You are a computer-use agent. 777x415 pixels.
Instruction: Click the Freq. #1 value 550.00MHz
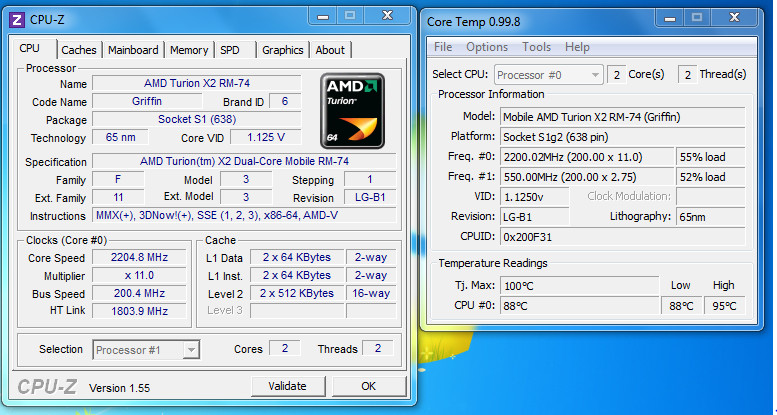(587, 177)
